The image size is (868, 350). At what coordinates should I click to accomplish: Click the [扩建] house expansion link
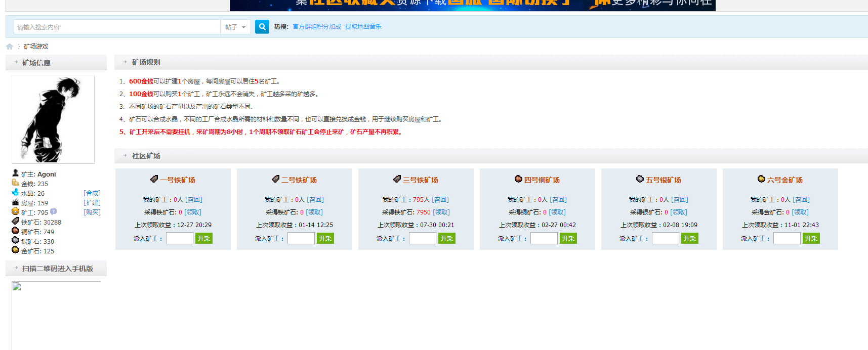click(92, 203)
